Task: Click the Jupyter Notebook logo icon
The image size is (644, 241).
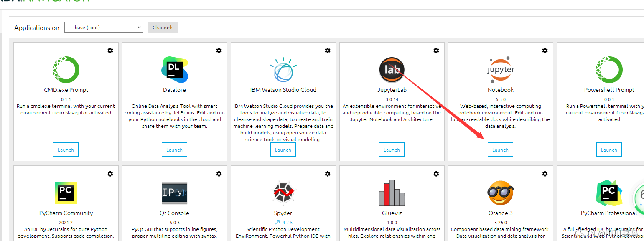Action: 501,70
